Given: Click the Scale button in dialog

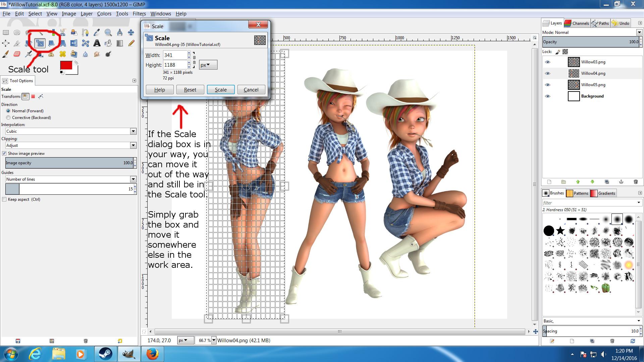Looking at the screenshot, I should point(220,90).
